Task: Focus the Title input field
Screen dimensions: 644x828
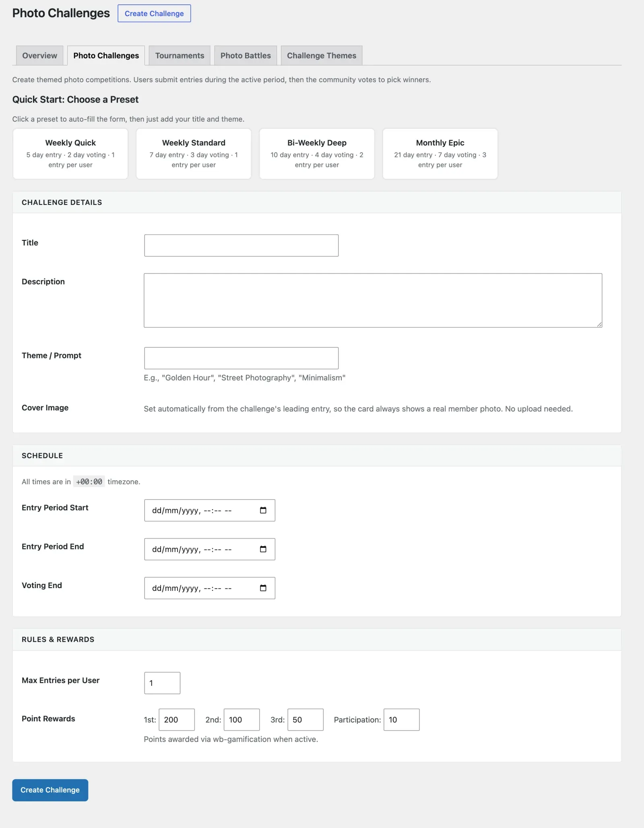Action: pyautogui.click(x=242, y=246)
